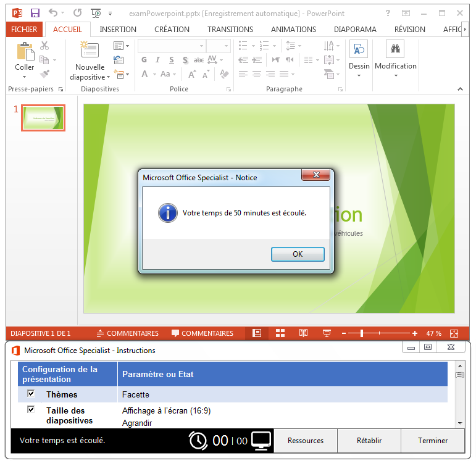
Task: Click OK in the Notice dialog
Action: coord(298,254)
